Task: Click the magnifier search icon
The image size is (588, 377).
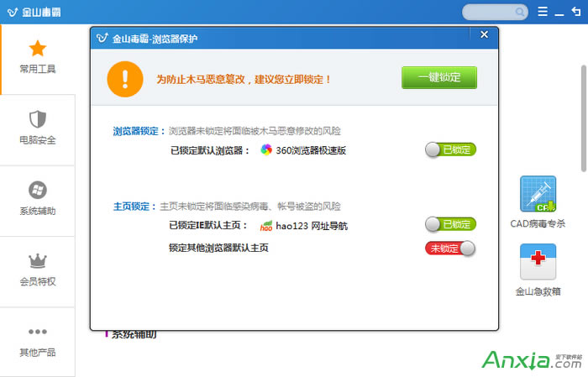Action: 522,12
